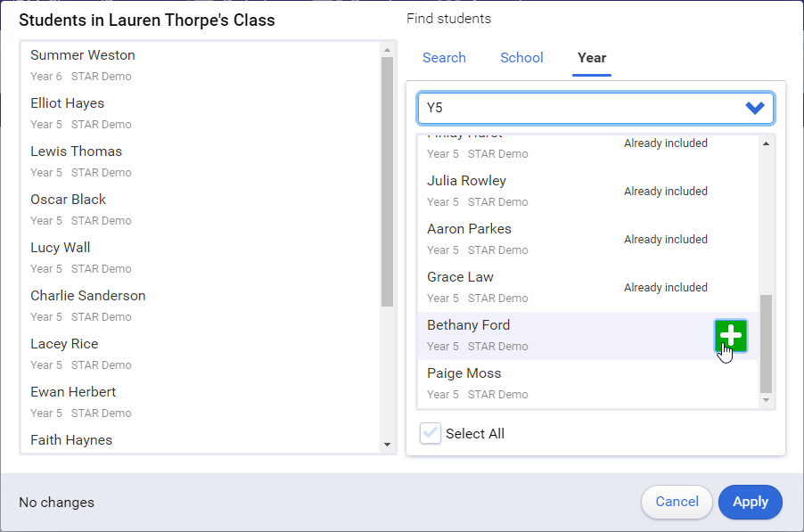The width and height of the screenshot is (804, 532).
Task: Click the Find students scrollbar down arrow
Action: pyautogui.click(x=766, y=400)
